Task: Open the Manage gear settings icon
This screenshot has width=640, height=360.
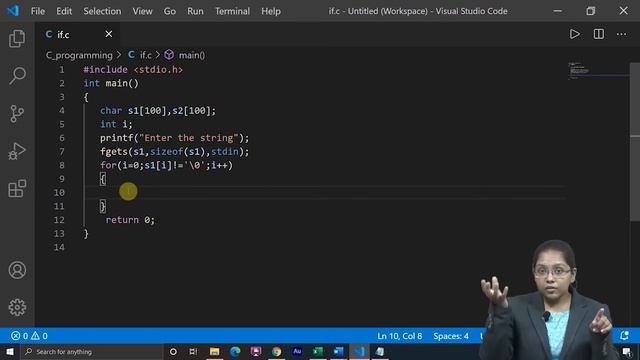Action: [x=17, y=307]
